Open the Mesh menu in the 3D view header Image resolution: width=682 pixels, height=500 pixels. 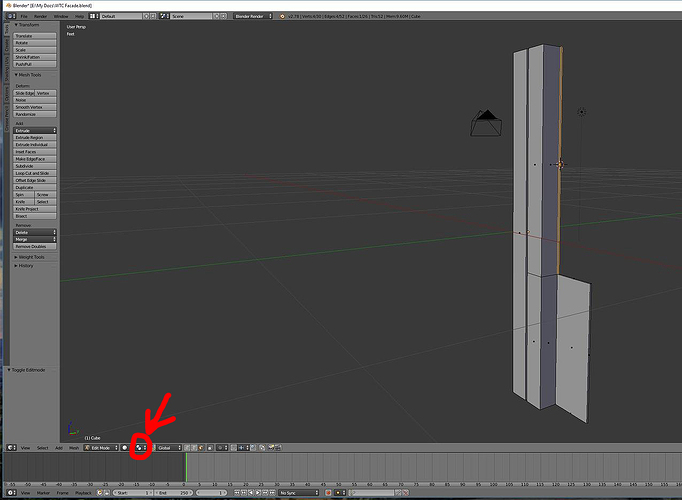point(74,447)
